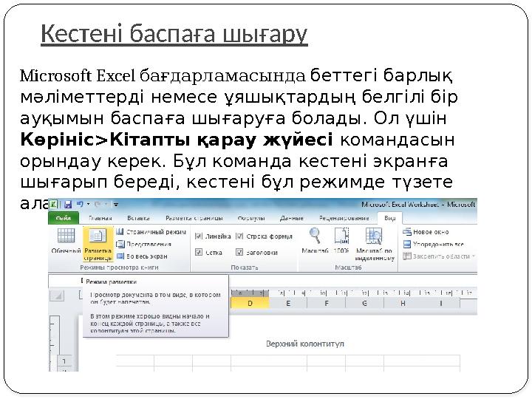
Task: Select the highlighted Разметка страницы view button
Action: pos(98,245)
